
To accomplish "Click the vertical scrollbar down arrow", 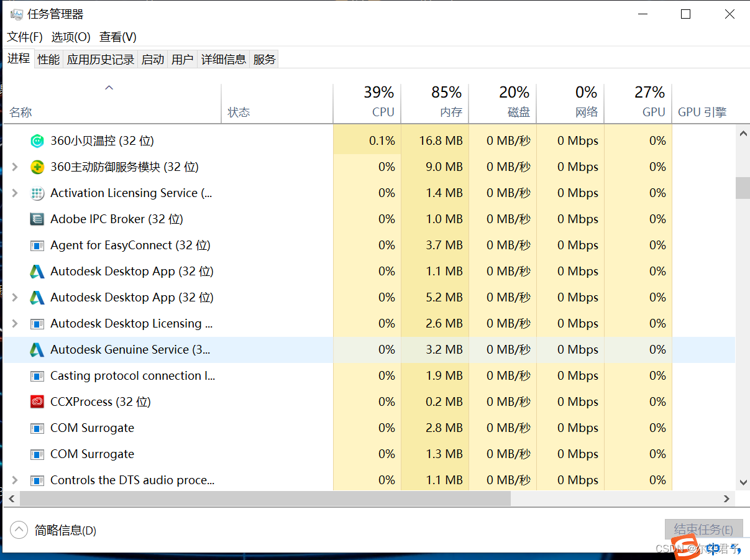I will click(743, 482).
